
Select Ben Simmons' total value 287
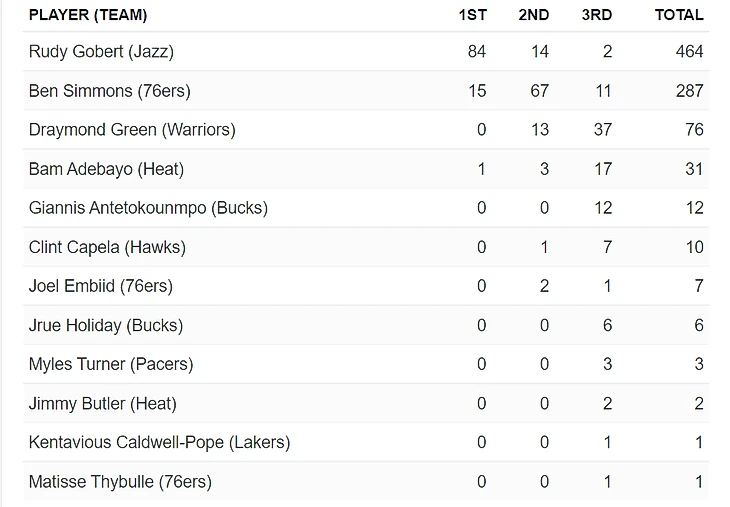click(689, 91)
